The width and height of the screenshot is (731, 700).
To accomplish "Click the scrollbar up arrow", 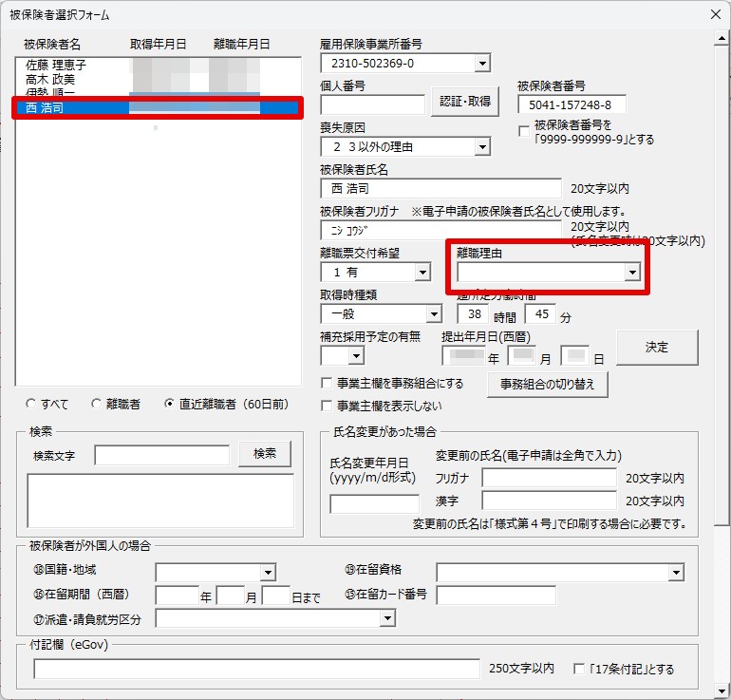I will 722,38.
